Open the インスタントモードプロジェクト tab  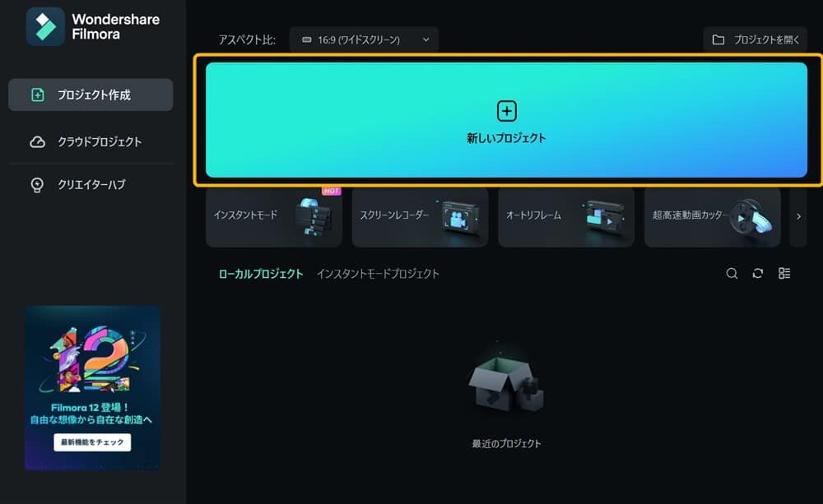pos(378,273)
